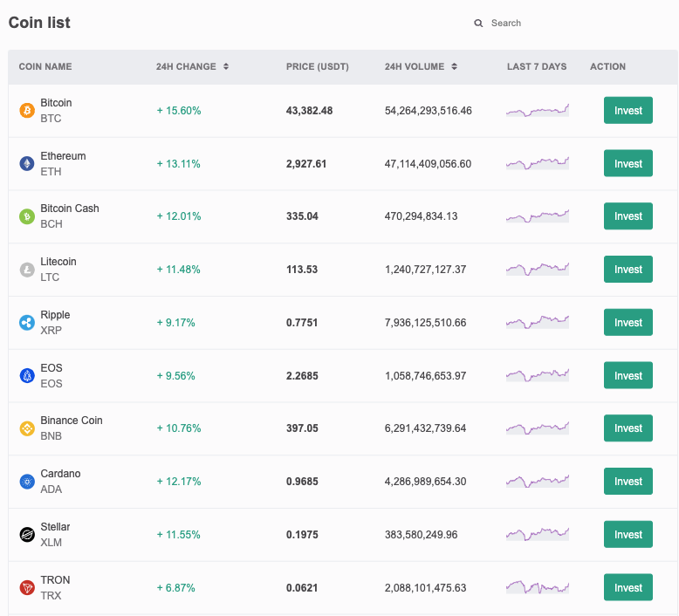This screenshot has width=679, height=616.
Task: Open TRON's last 7 days chart
Action: point(538,587)
